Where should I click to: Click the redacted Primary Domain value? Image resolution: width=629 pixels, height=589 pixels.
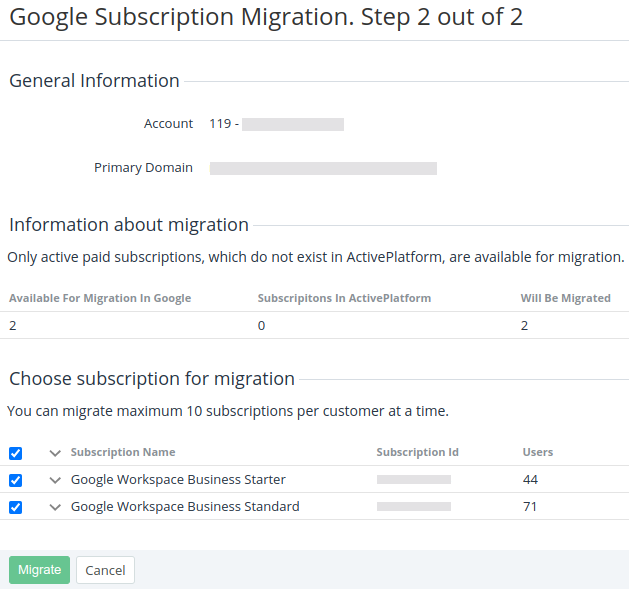coord(323,169)
